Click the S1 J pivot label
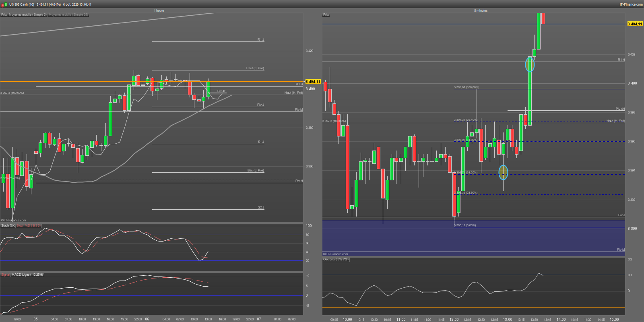The height and width of the screenshot is (322, 644). tap(261, 142)
